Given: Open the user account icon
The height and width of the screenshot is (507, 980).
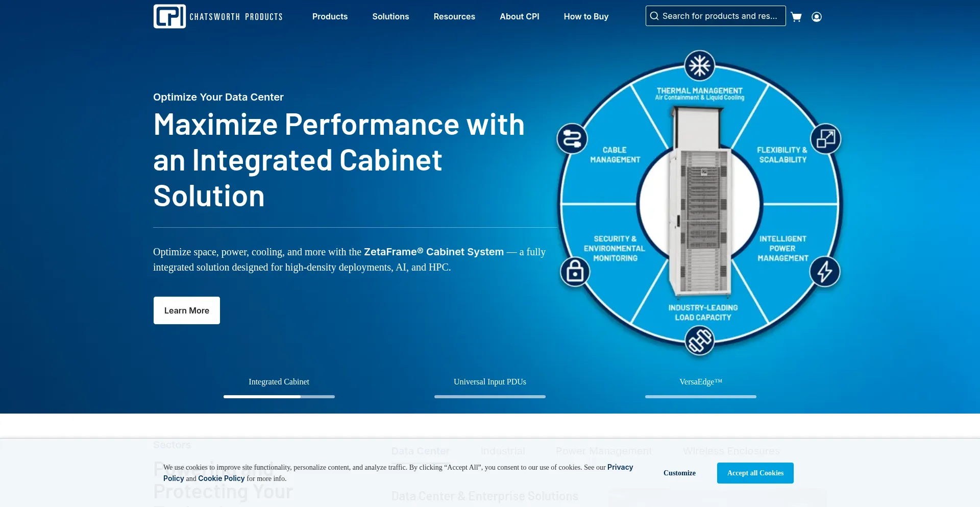Looking at the screenshot, I should tap(817, 17).
